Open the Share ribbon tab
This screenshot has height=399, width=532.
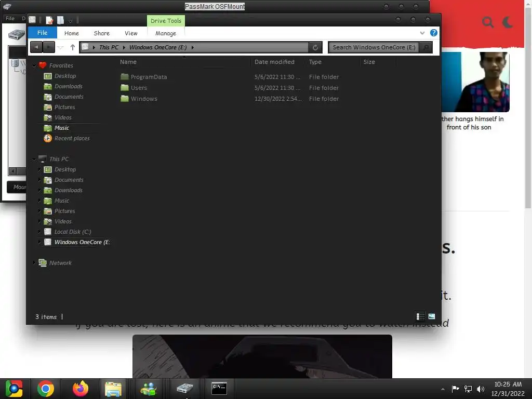[x=101, y=33]
